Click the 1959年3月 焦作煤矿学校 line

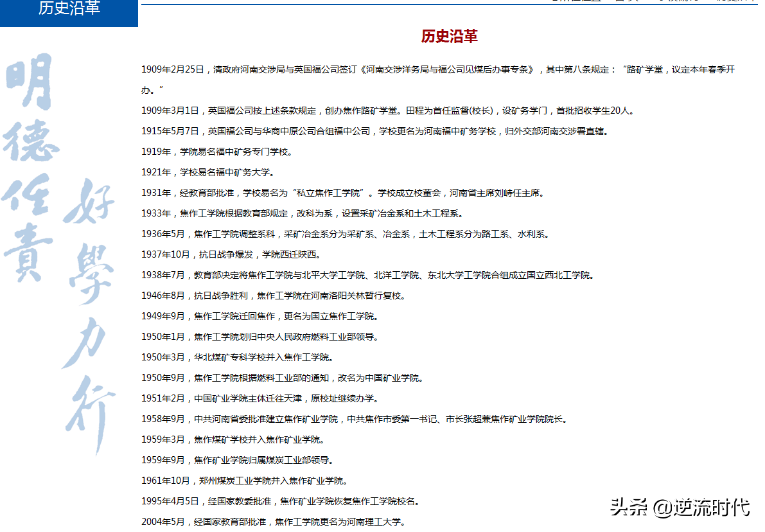coord(234,439)
